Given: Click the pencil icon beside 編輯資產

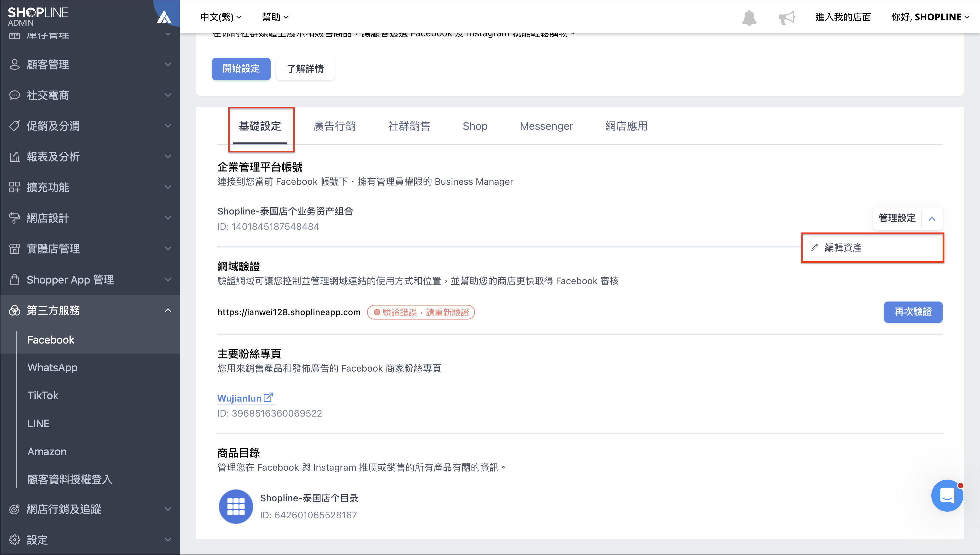Looking at the screenshot, I should click(x=815, y=248).
